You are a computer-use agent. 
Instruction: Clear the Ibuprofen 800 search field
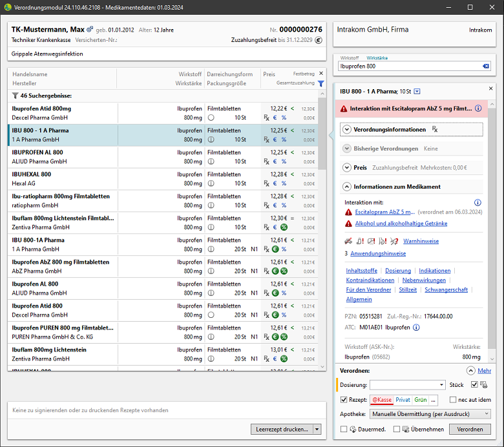(x=486, y=66)
